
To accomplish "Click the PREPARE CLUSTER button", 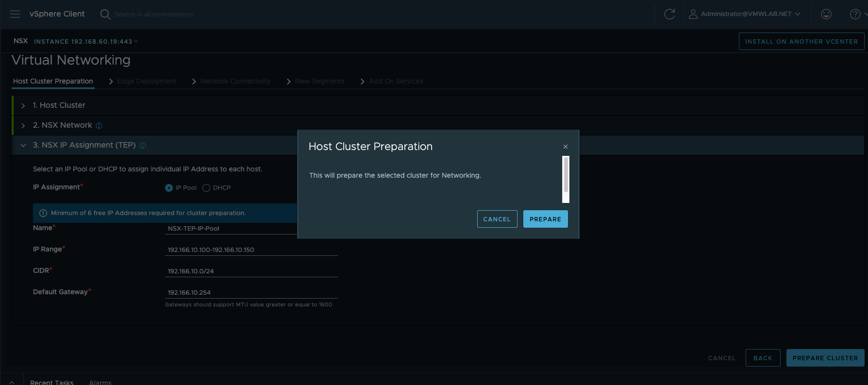I will point(825,358).
